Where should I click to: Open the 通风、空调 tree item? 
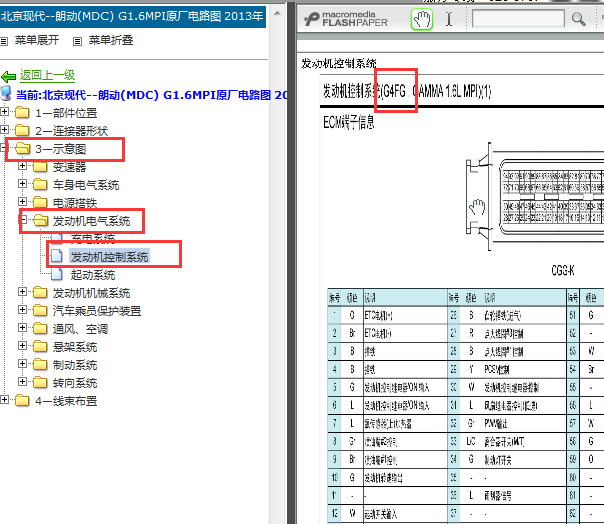point(80,329)
